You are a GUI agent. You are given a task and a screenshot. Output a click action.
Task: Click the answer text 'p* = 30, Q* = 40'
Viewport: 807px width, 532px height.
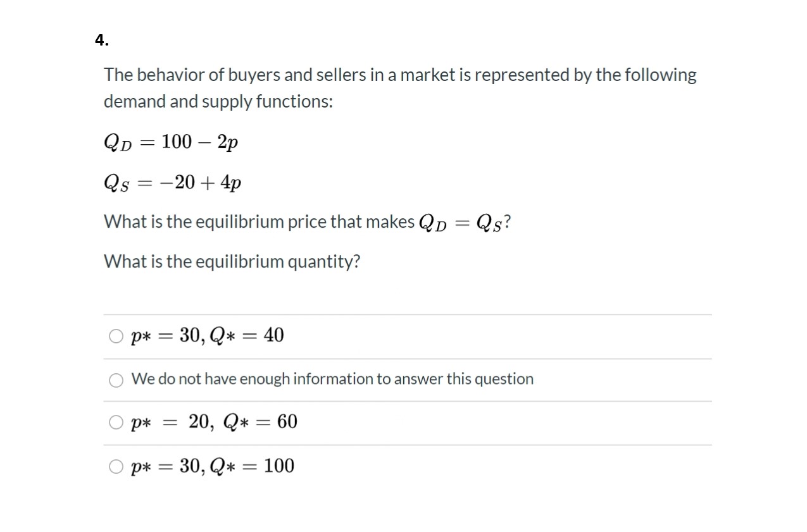(x=207, y=335)
